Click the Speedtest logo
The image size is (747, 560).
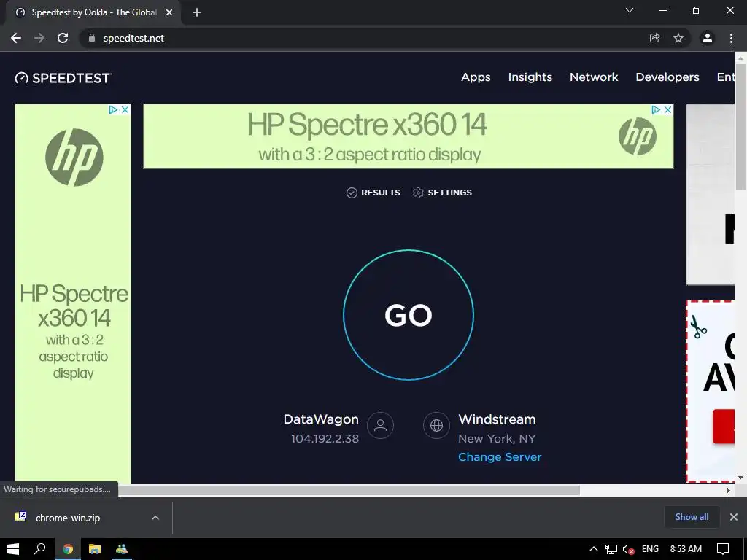coord(63,78)
